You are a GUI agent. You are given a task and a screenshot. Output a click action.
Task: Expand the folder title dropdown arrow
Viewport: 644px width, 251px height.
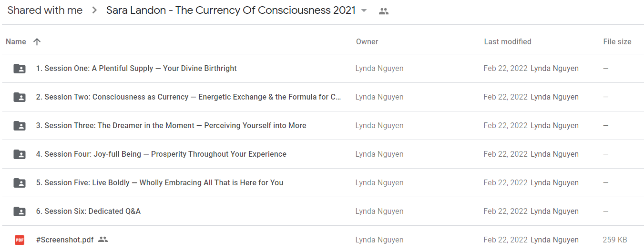click(364, 11)
